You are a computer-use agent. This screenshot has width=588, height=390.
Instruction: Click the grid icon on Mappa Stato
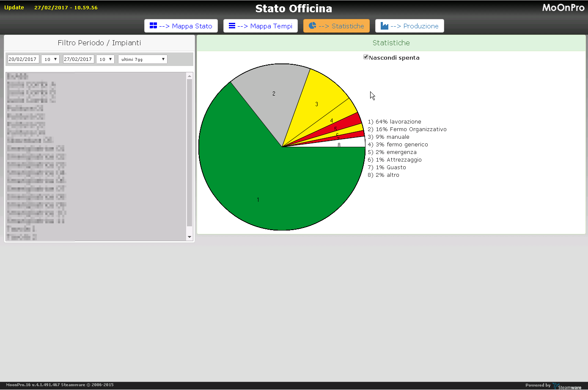pyautogui.click(x=153, y=26)
